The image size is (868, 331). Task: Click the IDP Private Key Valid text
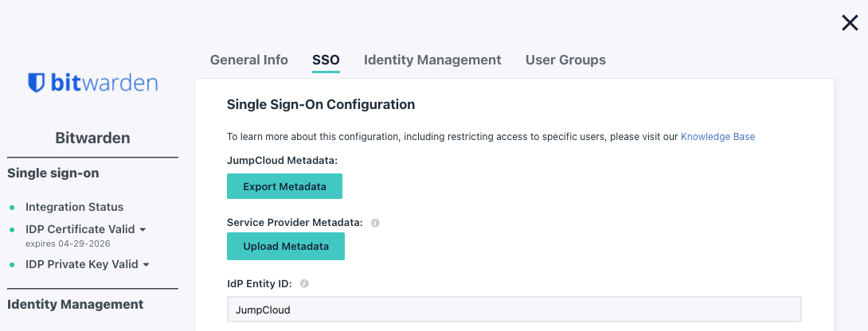coord(82,265)
